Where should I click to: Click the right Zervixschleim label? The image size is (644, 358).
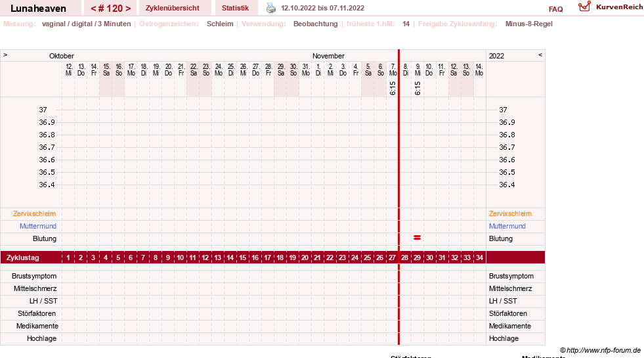tap(510, 213)
